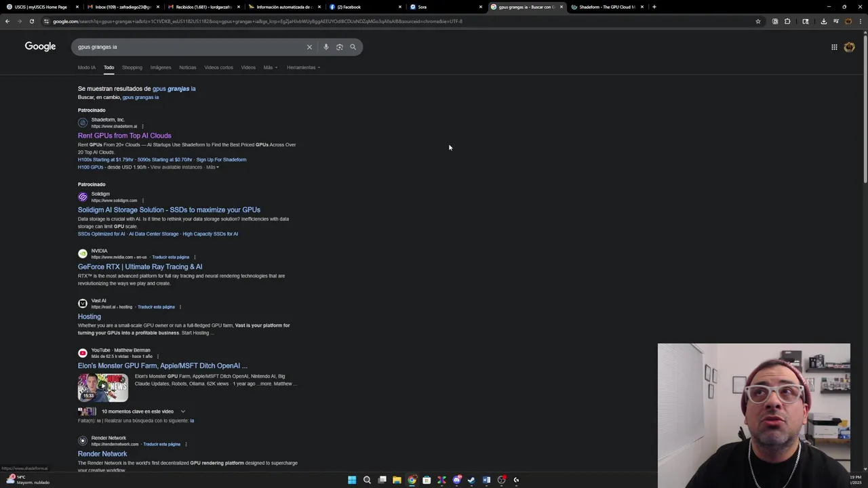Open Sign Up For Shadeform sitelink
This screenshot has height=488, width=868.
(x=221, y=160)
